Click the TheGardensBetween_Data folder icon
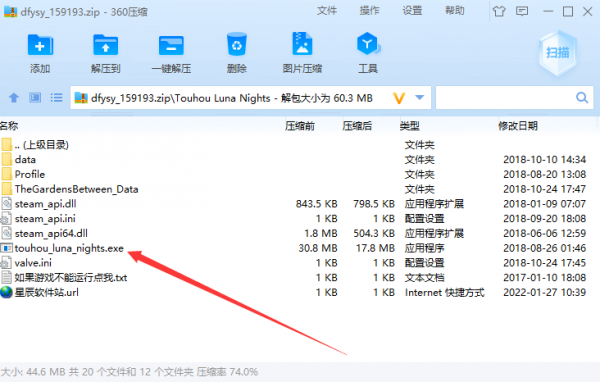 7,189
